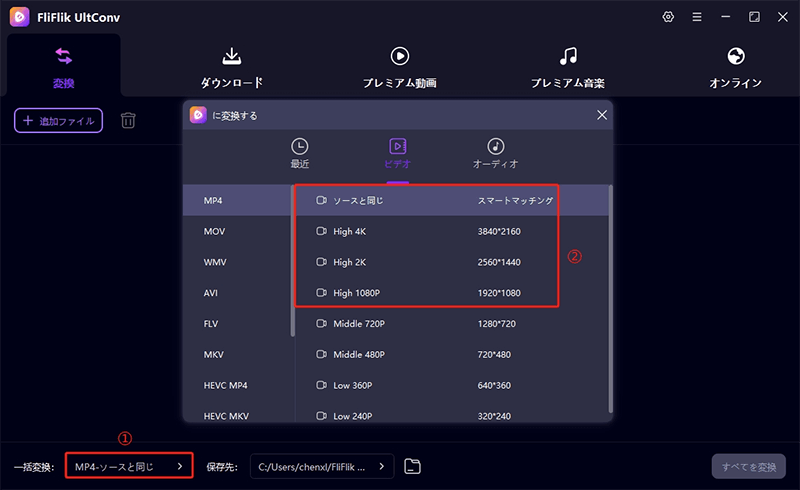Switch to the オーディオ audio tab
The width and height of the screenshot is (800, 490).
pyautogui.click(x=495, y=153)
